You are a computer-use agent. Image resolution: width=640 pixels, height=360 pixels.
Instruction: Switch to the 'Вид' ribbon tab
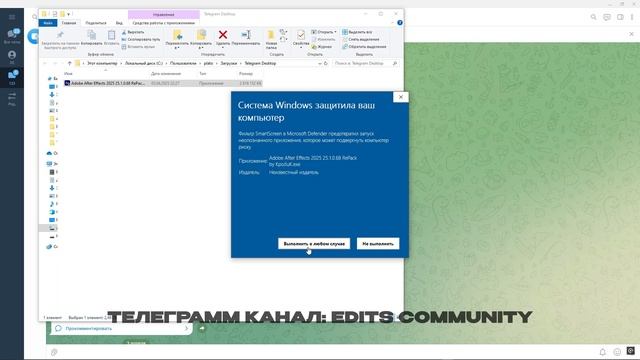tap(119, 23)
